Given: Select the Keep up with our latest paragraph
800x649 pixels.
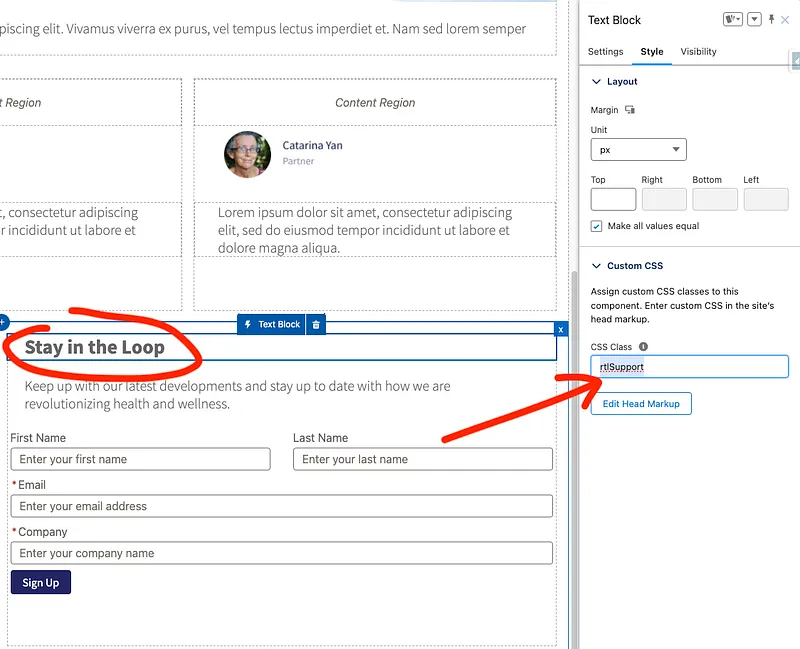Looking at the screenshot, I should tap(237, 395).
